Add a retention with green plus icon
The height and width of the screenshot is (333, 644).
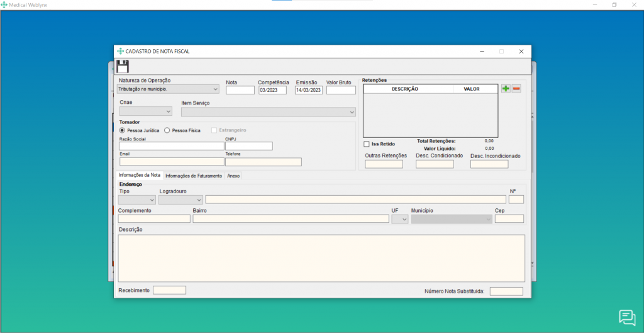tap(506, 89)
